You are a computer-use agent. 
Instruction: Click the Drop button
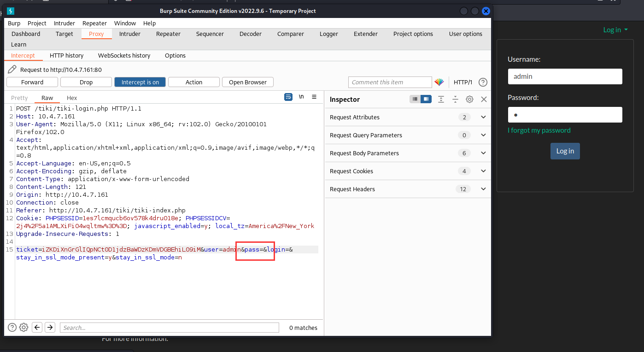click(86, 82)
